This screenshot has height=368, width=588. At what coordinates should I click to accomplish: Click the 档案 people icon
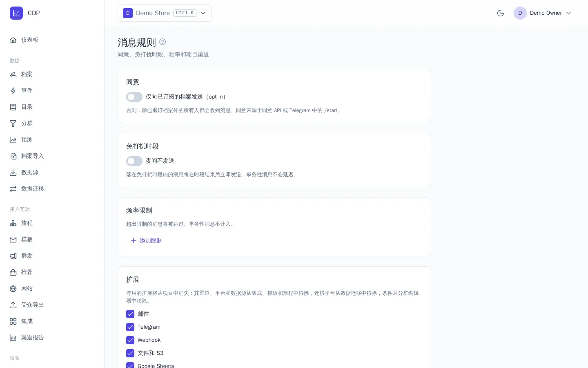tap(13, 74)
